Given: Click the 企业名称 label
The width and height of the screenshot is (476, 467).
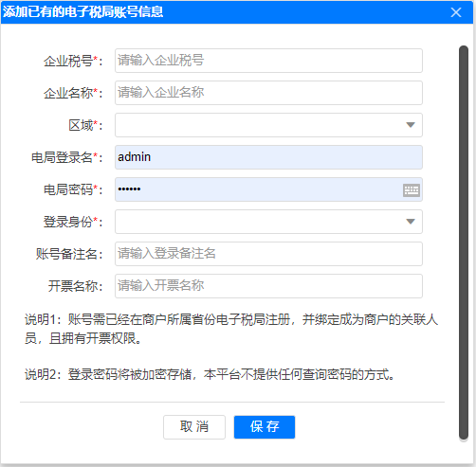Looking at the screenshot, I should point(73,93).
